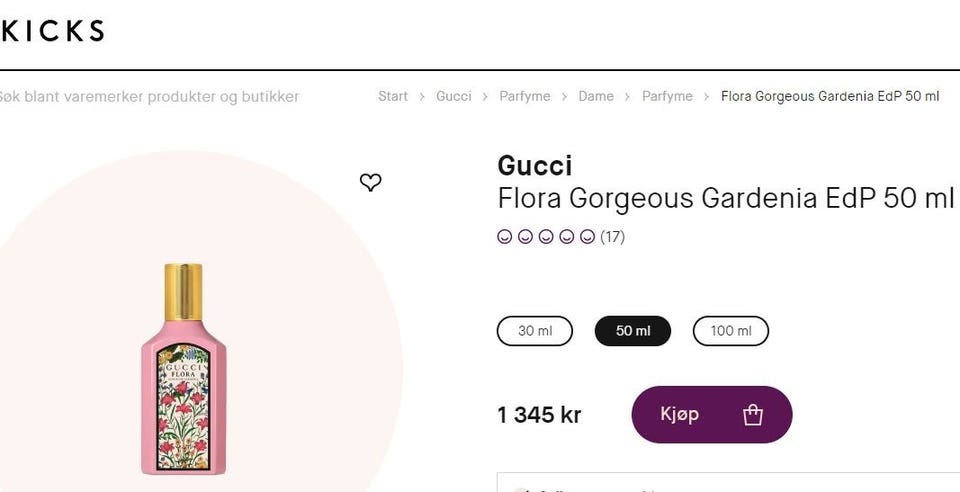Open the Start breadcrumb link
The image size is (960, 492).
pyautogui.click(x=393, y=96)
